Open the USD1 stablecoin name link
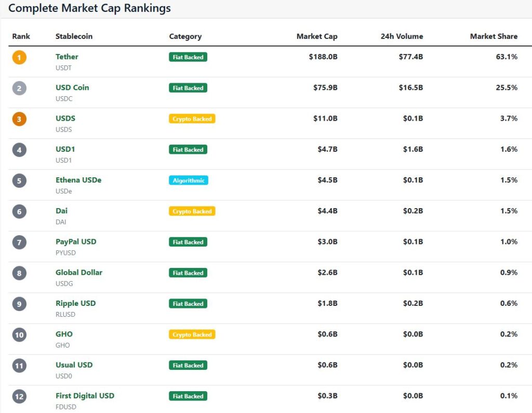 pos(65,149)
